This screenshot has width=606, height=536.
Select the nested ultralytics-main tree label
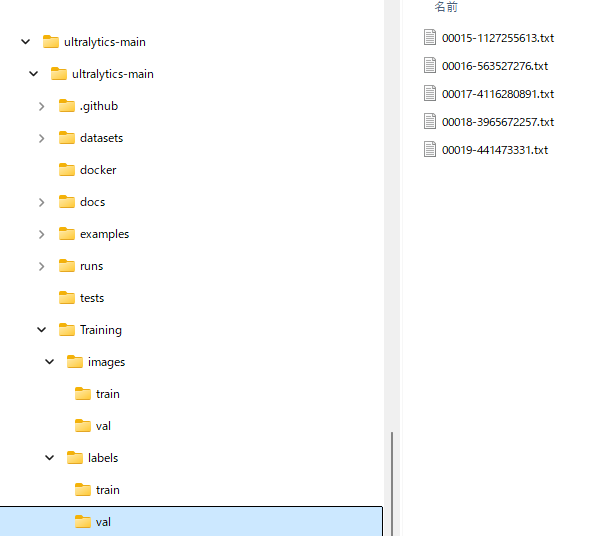pos(113,74)
